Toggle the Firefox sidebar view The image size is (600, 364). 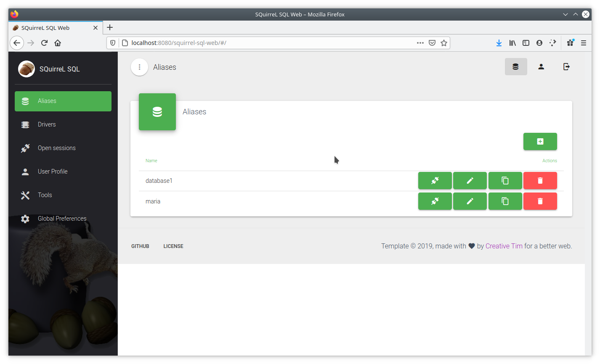pyautogui.click(x=526, y=43)
